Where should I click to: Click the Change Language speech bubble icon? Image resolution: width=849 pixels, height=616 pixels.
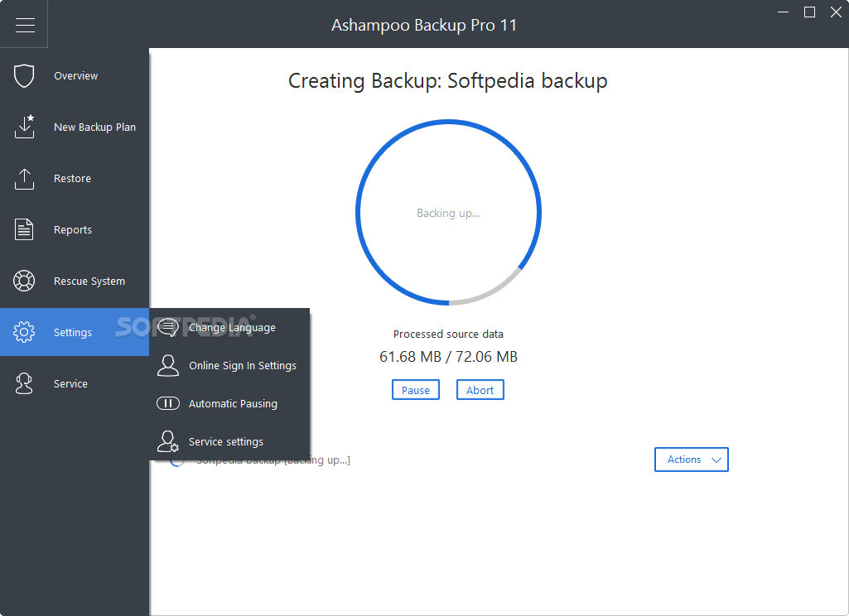[168, 328]
